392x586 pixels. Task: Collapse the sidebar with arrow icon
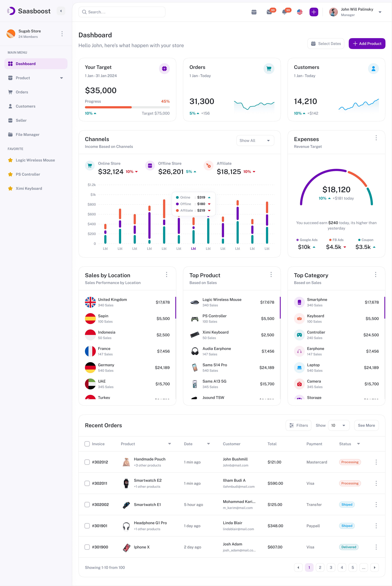(61, 11)
